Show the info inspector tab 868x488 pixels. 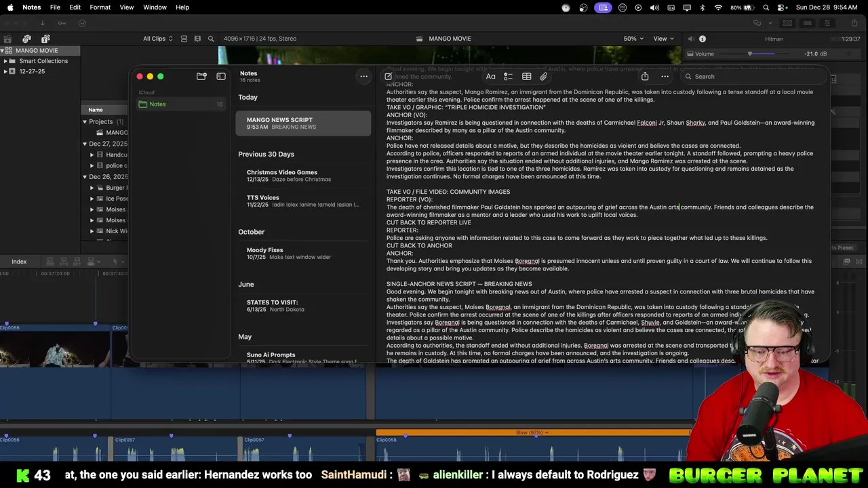703,39
